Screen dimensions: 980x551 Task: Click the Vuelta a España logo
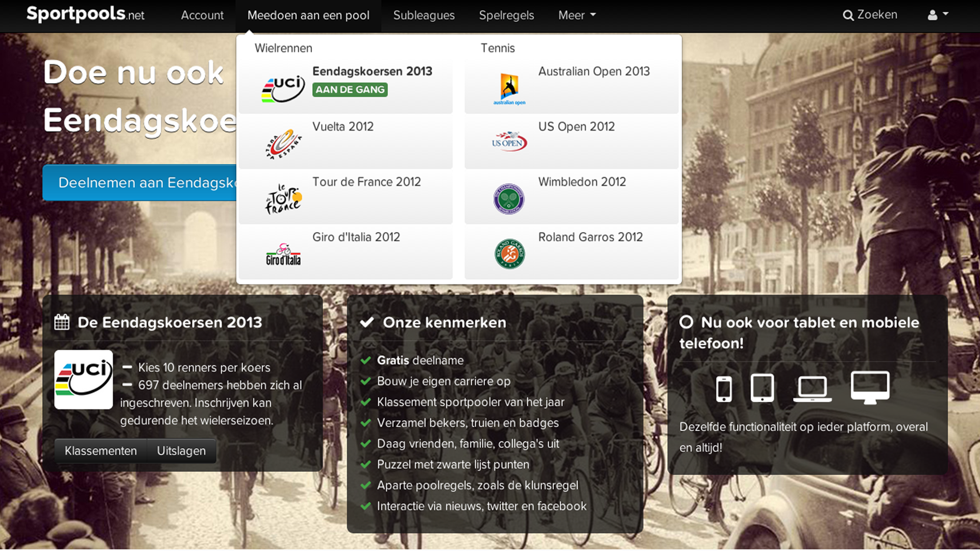click(x=283, y=144)
